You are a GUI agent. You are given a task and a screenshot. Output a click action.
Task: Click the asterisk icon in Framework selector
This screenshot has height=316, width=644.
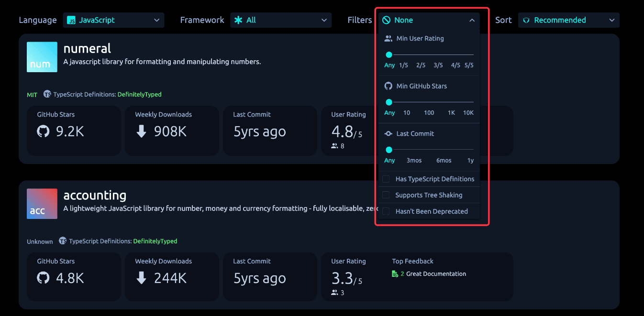[x=238, y=20]
